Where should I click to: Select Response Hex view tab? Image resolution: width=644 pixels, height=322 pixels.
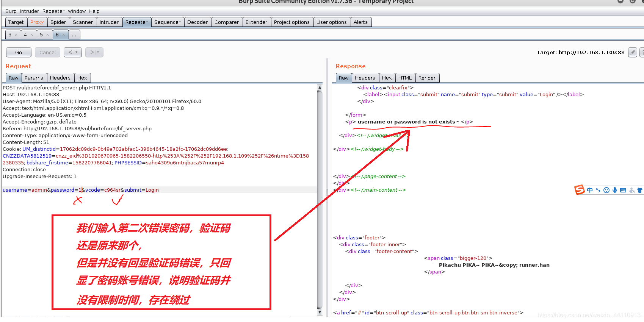[387, 78]
